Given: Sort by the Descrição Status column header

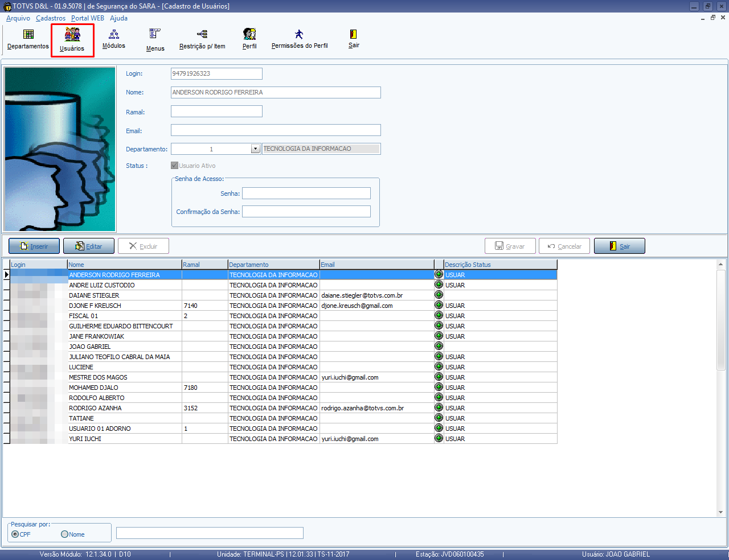Looking at the screenshot, I should click(x=500, y=265).
